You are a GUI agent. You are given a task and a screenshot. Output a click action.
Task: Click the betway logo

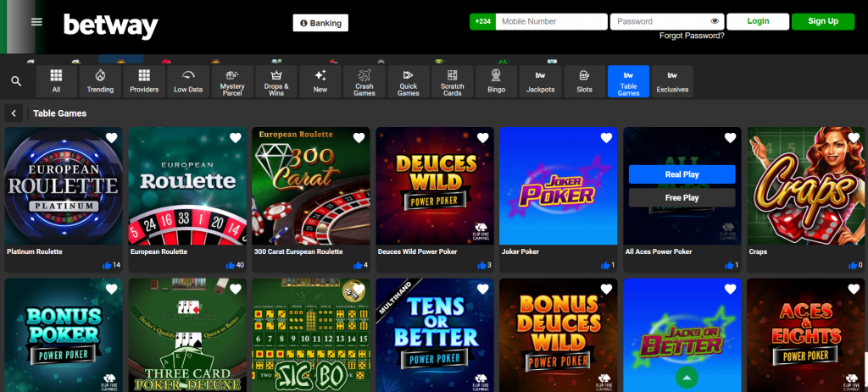pyautogui.click(x=111, y=26)
